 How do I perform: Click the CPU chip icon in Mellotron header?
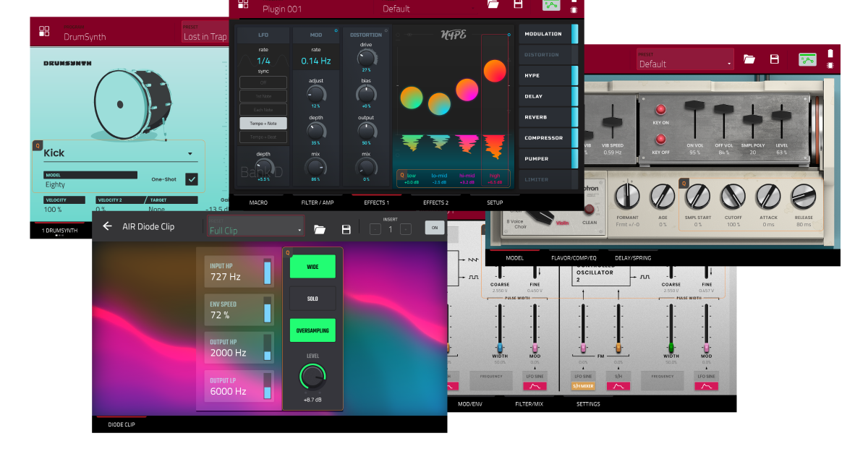[830, 65]
